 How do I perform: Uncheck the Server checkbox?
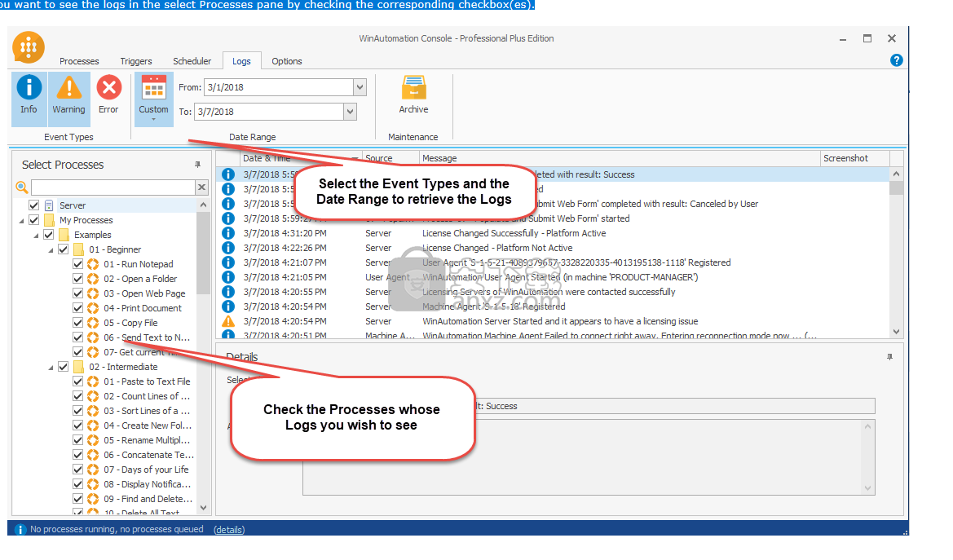[34, 205]
